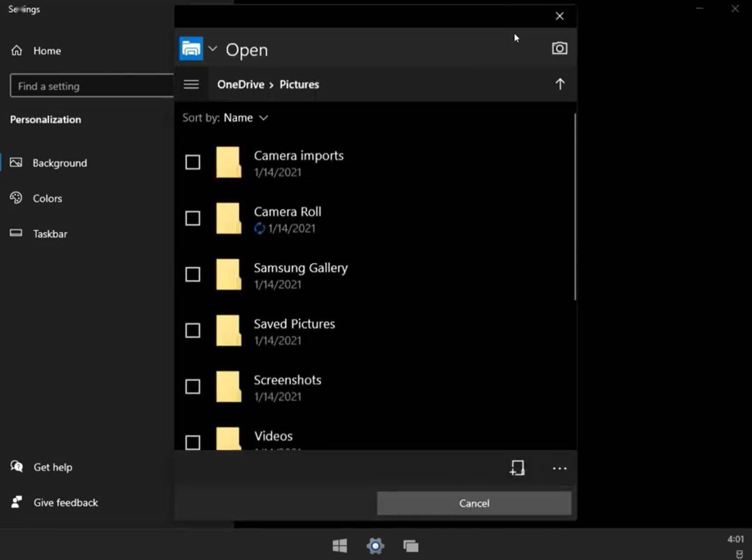
Task: Click the blue file picker app icon
Action: click(191, 49)
